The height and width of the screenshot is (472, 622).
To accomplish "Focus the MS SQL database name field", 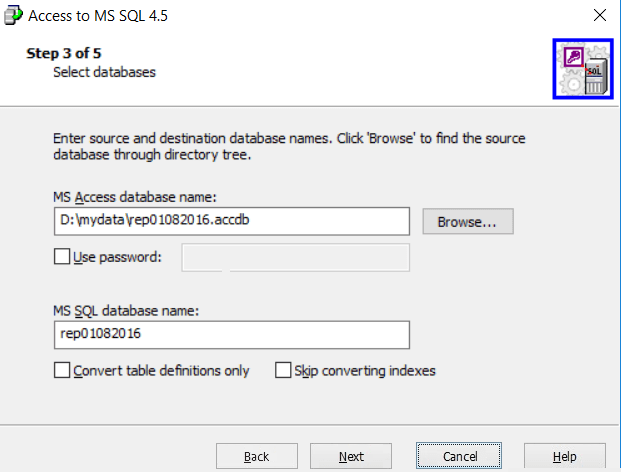I will click(232, 335).
